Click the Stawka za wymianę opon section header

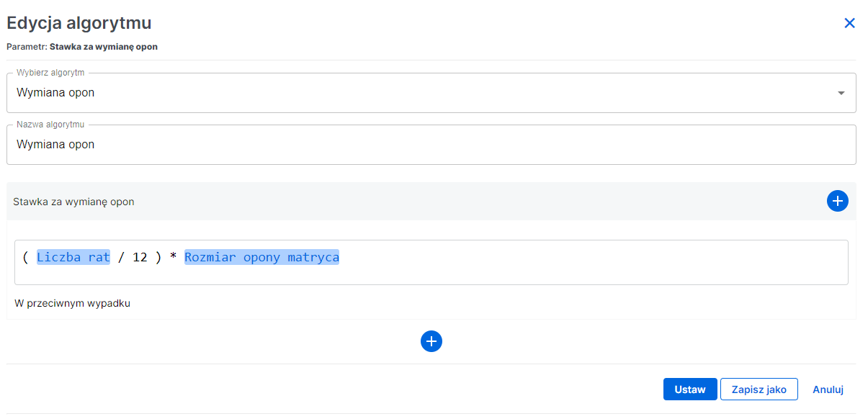click(74, 202)
